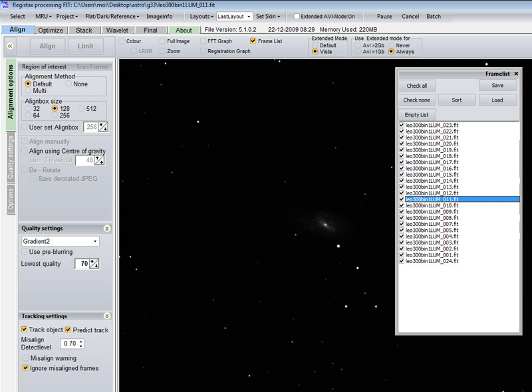This screenshot has width=532, height=392.
Task: Enable the Zoom checkbox
Action: 162,51
